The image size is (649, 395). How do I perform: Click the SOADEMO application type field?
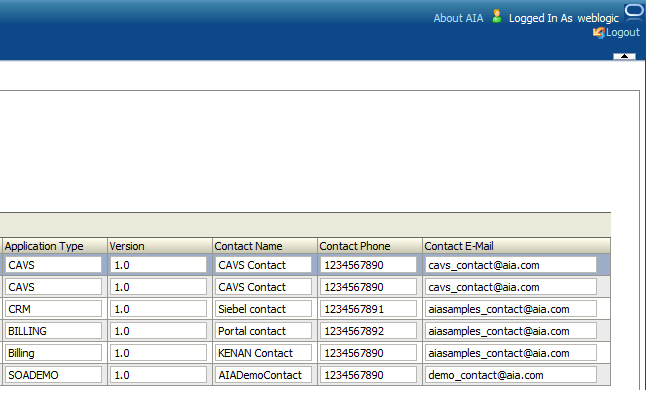tap(53, 375)
